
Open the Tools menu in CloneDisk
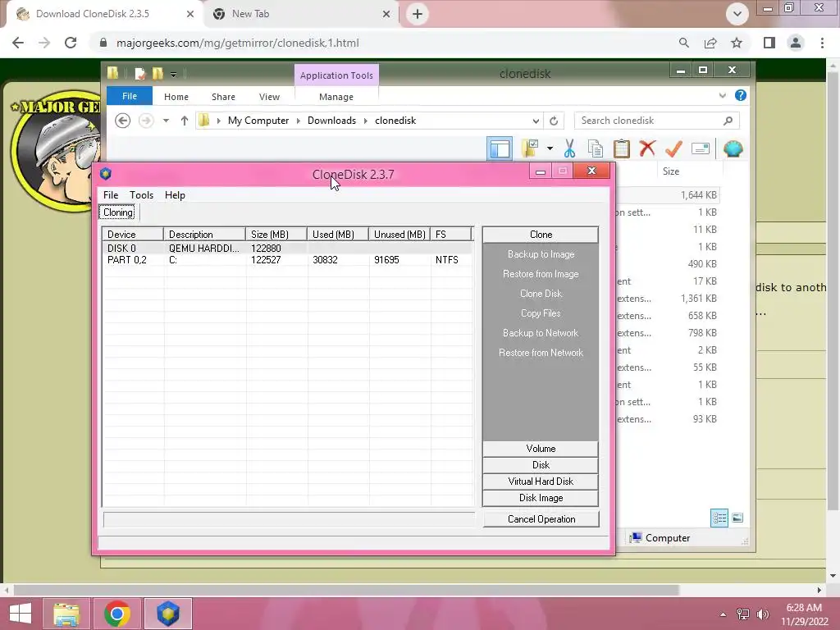coord(141,195)
